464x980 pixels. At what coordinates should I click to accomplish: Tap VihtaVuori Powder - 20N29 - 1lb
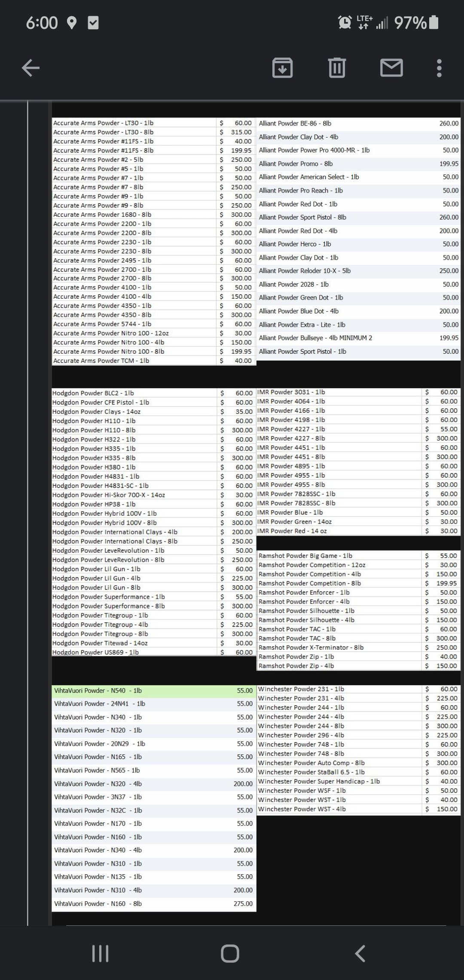coord(100,744)
